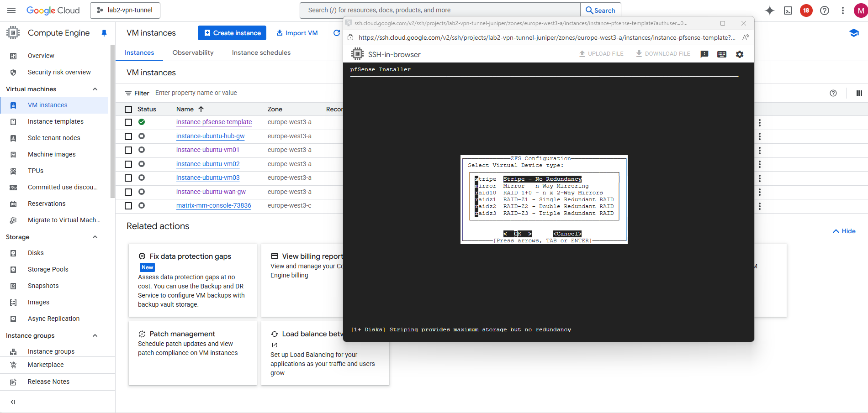
Task: Collapse the Storage sidebar section
Action: (95, 237)
